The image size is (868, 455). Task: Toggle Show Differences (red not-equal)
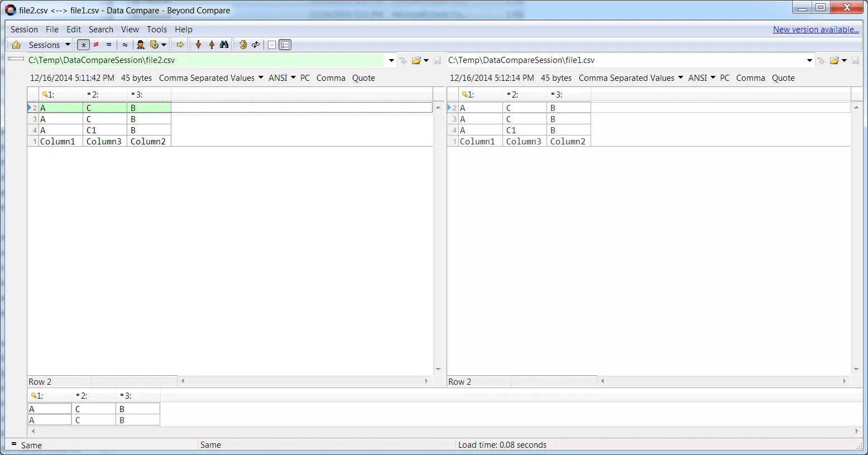tap(96, 45)
